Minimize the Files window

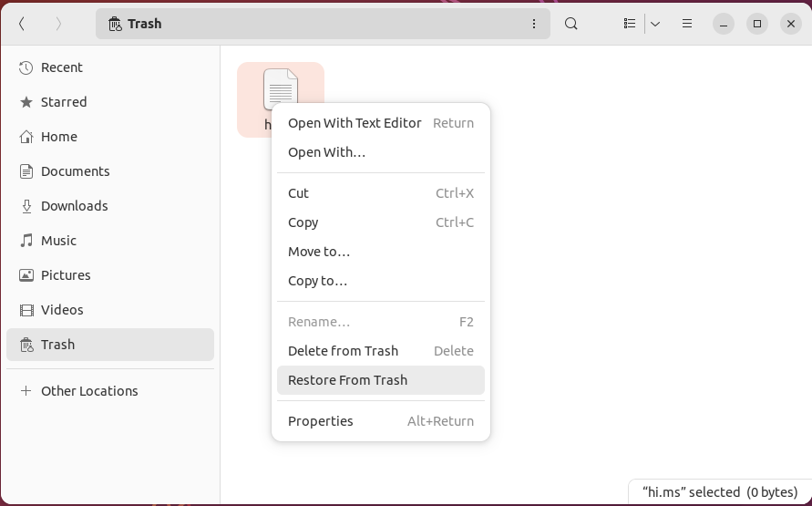click(x=724, y=24)
